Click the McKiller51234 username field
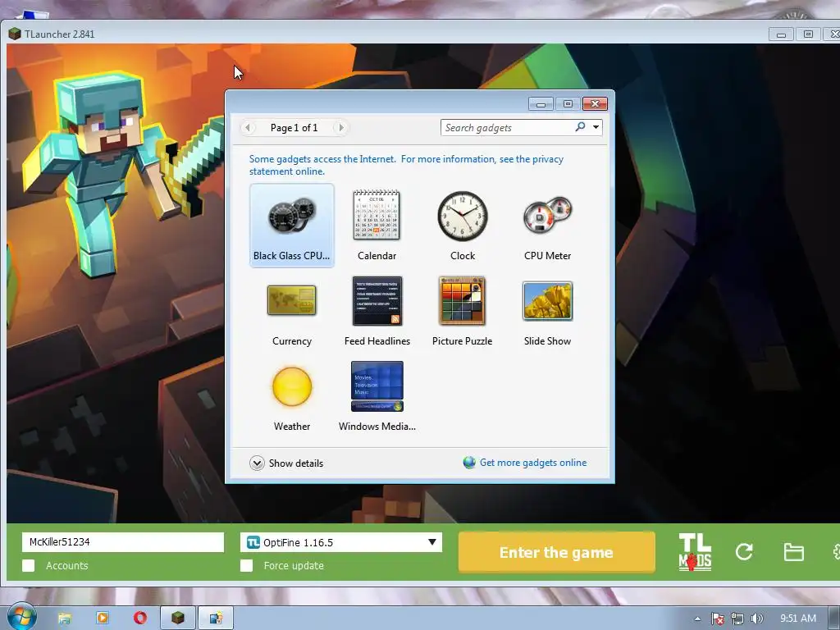Viewport: 840px width, 630px height. click(123, 542)
